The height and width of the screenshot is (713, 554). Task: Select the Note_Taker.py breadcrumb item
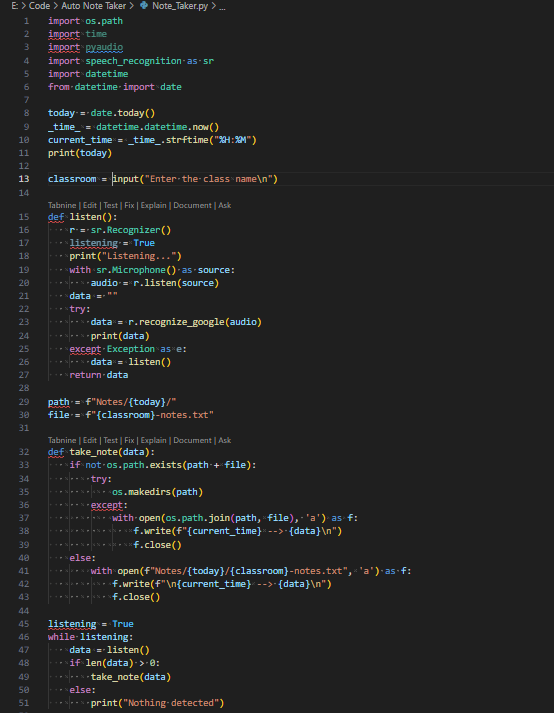click(x=180, y=6)
